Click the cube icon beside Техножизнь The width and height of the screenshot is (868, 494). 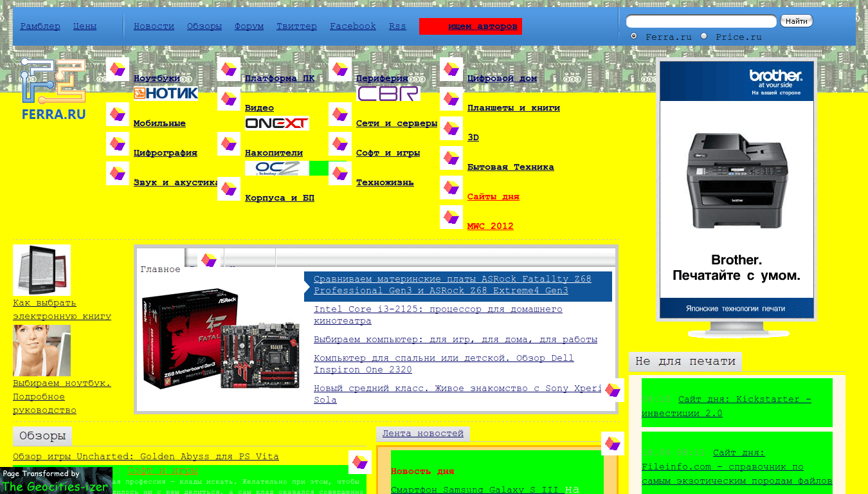pyautogui.click(x=340, y=174)
